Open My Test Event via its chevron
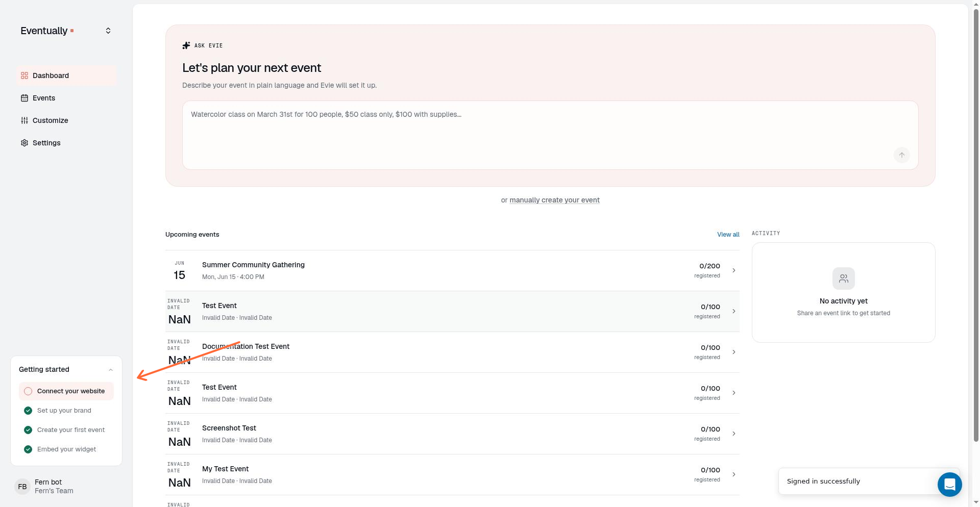 [x=734, y=474]
